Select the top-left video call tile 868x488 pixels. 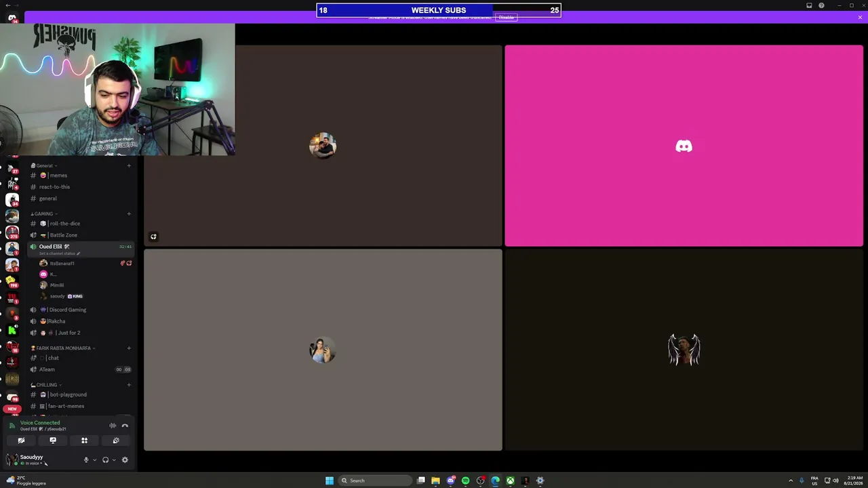[x=323, y=146]
